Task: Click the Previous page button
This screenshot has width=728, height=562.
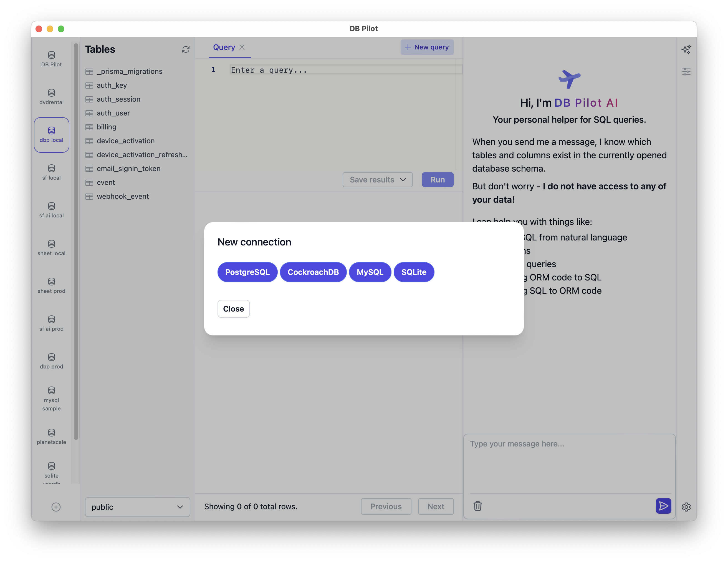Action: click(386, 507)
